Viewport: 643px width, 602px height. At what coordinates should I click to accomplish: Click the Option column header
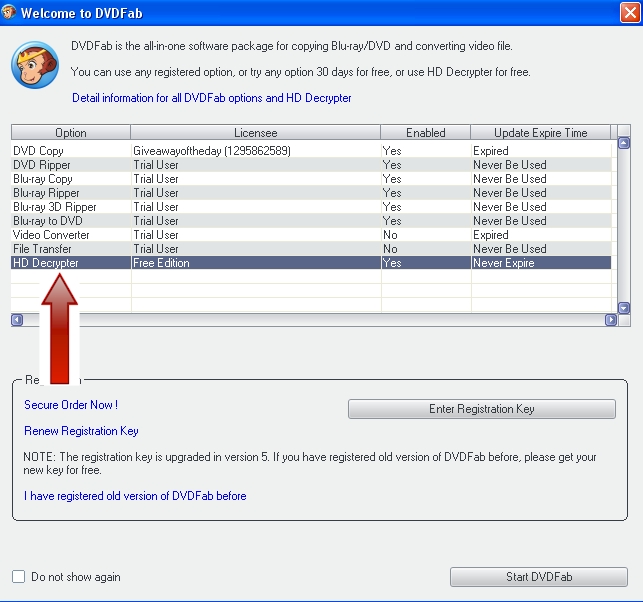point(71,132)
